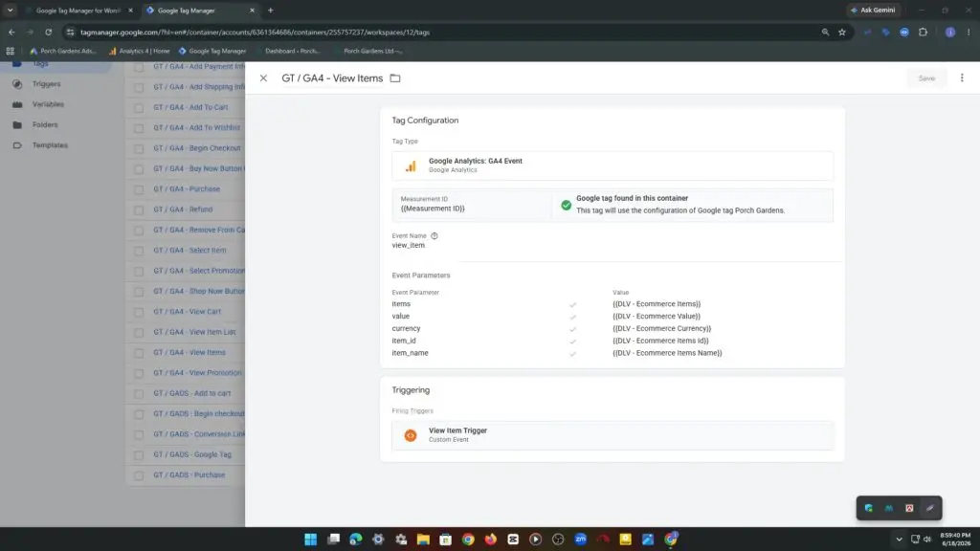This screenshot has width=980, height=551.
Task: Open the Porch Gardens Ads bookmark
Action: point(63,52)
